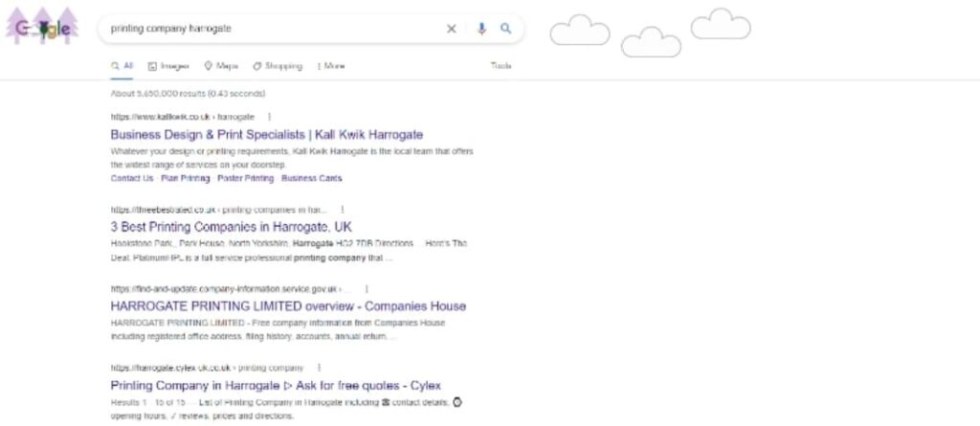
Task: Switch to the Shopping tab
Action: tap(278, 66)
